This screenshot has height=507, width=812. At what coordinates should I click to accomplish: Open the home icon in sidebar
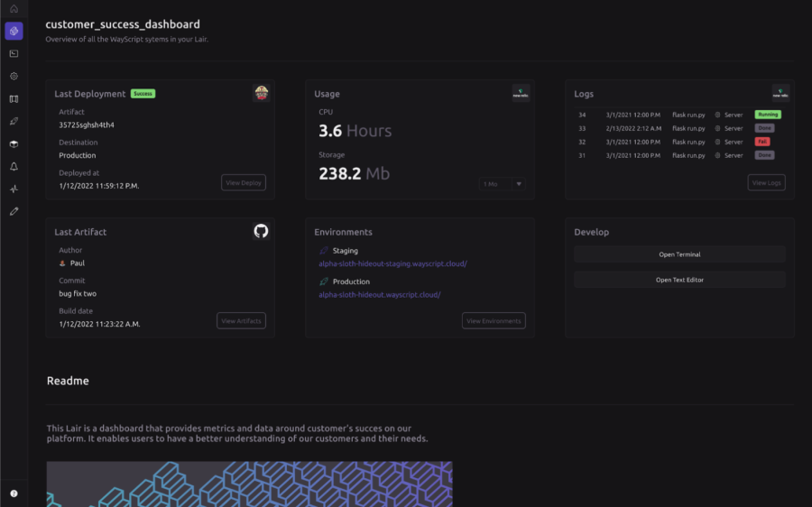(x=14, y=9)
